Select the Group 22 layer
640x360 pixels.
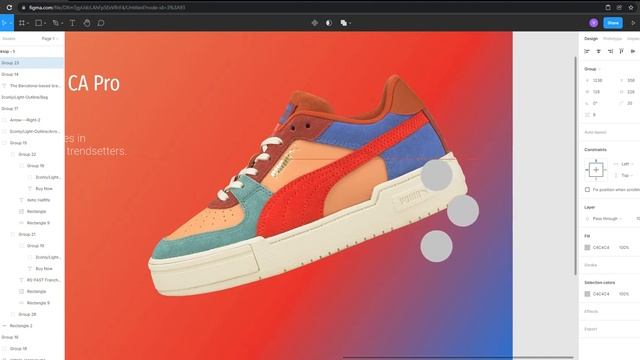[32, 154]
